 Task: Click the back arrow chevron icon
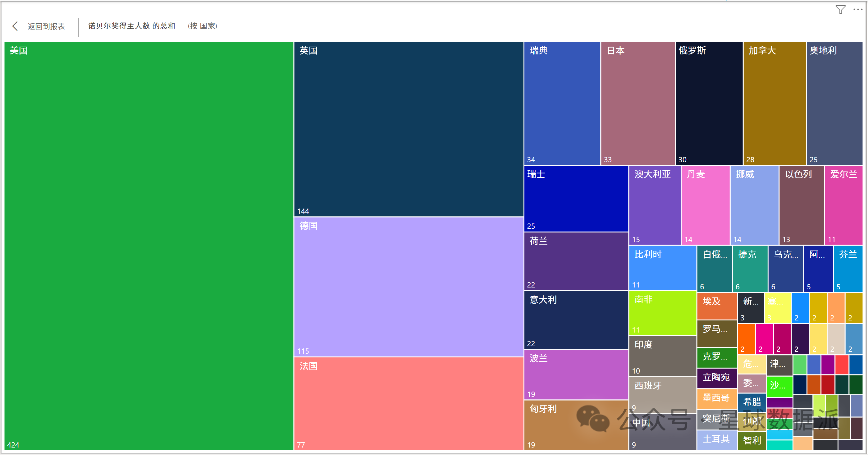click(15, 26)
